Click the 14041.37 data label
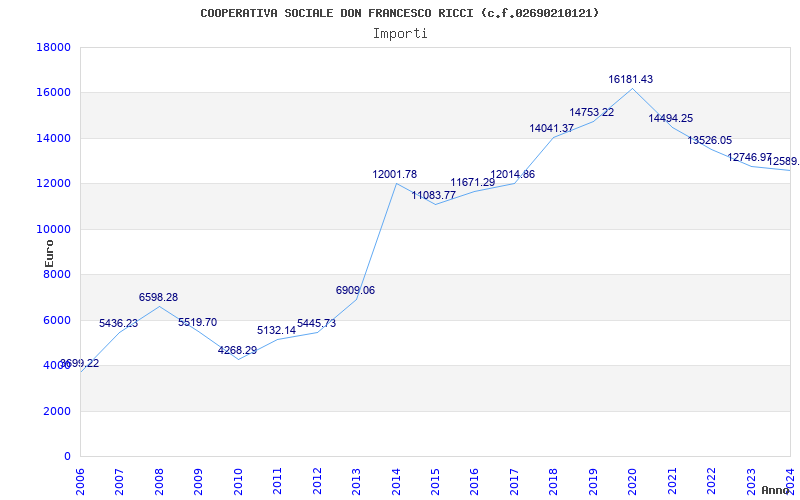This screenshot has width=800, height=500. [x=552, y=129]
